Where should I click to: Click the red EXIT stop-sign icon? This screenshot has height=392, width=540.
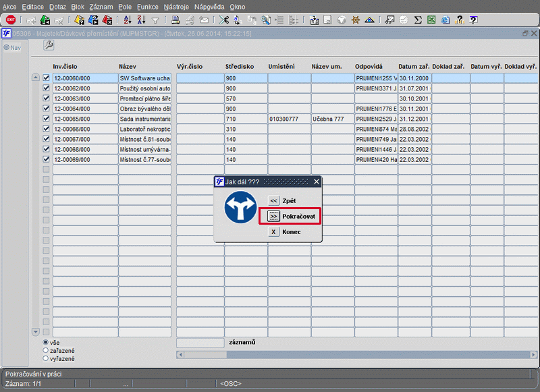click(x=11, y=20)
